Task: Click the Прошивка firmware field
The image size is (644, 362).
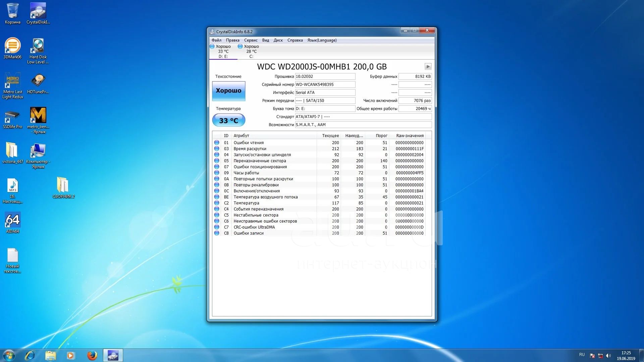Action: [x=325, y=76]
